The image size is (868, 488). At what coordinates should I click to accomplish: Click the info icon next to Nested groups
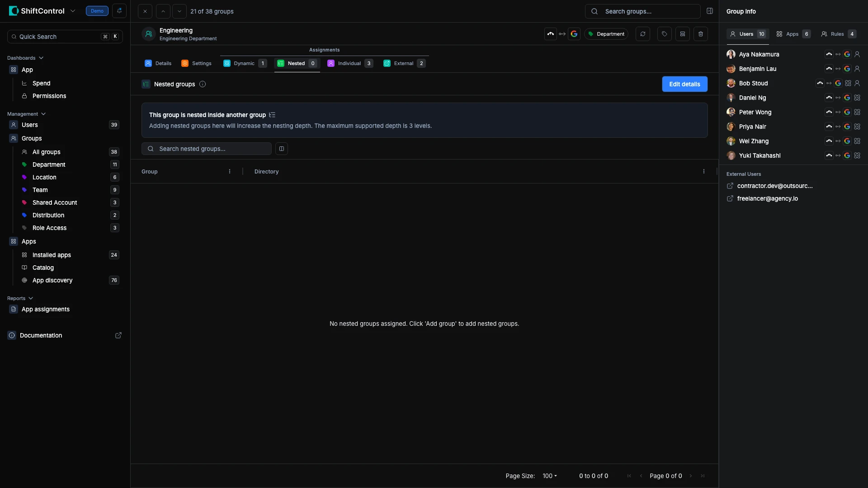tap(202, 84)
